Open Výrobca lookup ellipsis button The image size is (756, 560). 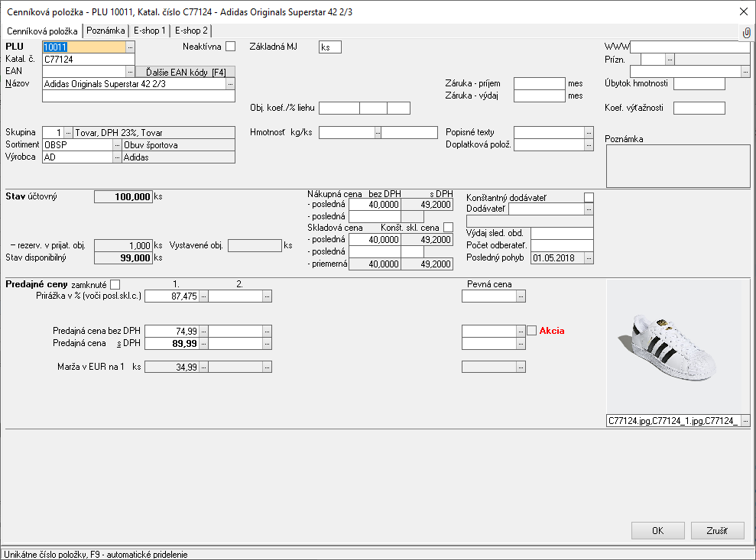click(117, 157)
